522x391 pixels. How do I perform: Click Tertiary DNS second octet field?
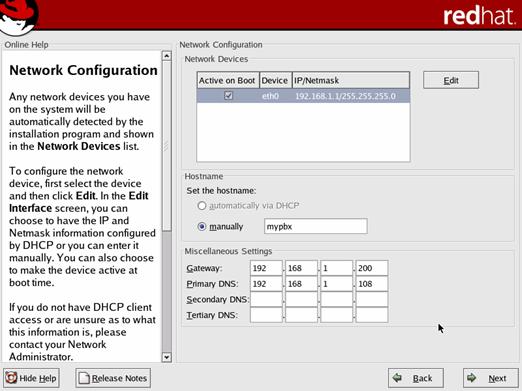[301, 315]
